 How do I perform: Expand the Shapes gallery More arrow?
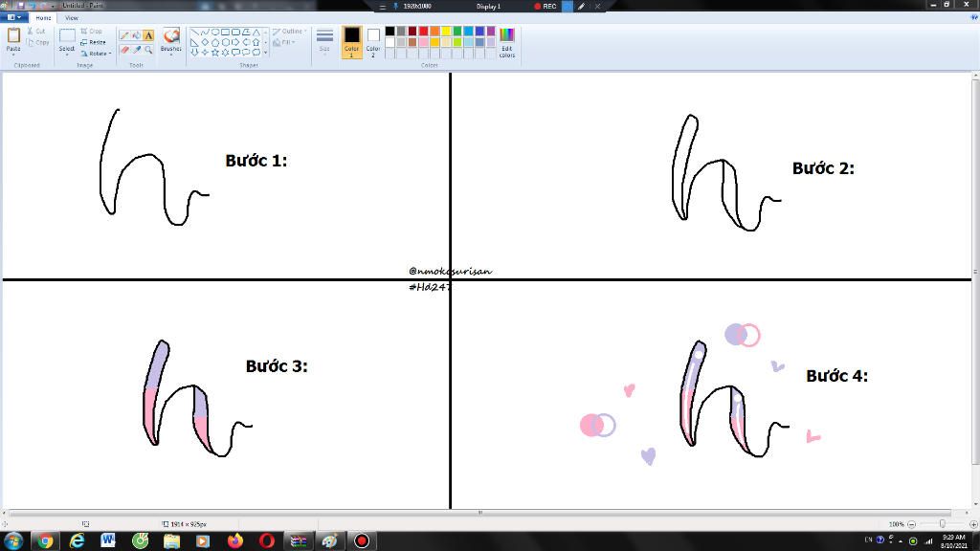pos(266,54)
